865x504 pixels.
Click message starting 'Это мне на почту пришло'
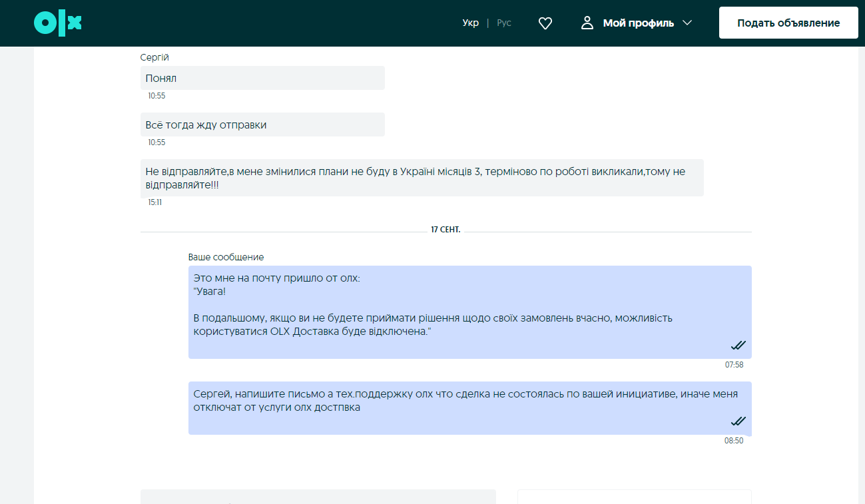tap(470, 312)
